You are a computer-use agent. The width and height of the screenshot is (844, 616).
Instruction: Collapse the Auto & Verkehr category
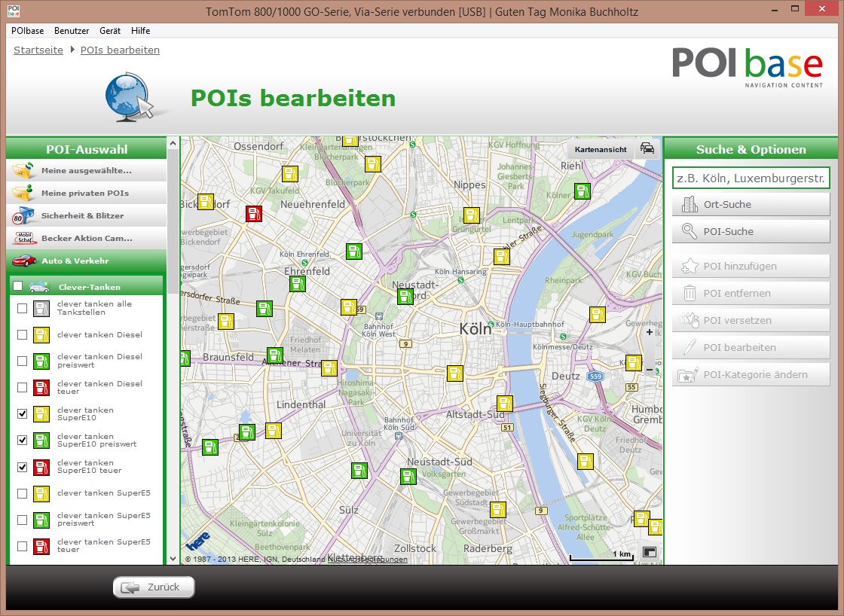point(86,261)
